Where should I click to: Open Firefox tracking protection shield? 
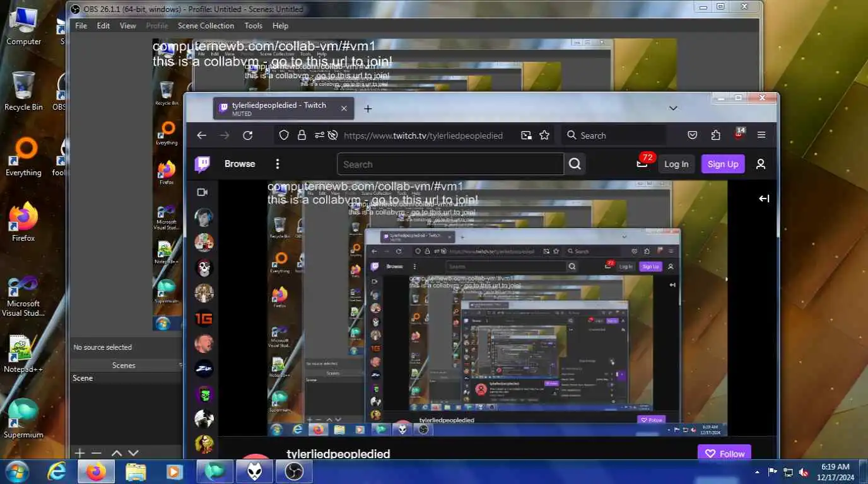click(284, 135)
